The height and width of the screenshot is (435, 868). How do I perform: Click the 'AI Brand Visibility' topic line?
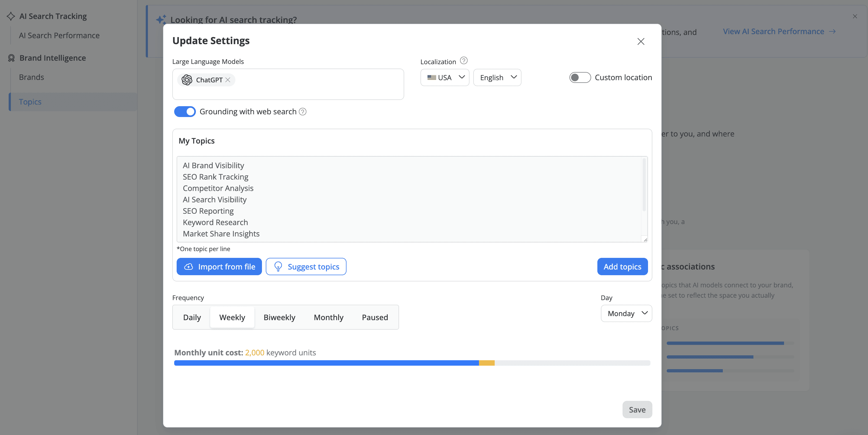(213, 165)
